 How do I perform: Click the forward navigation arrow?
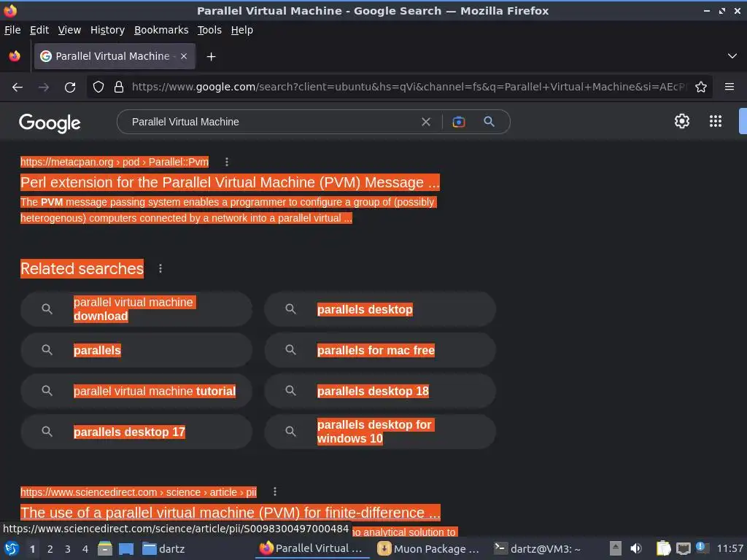pyautogui.click(x=44, y=87)
